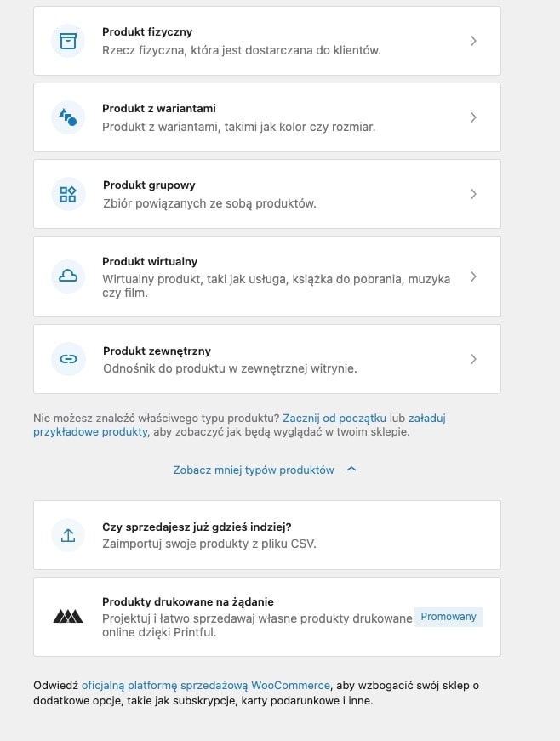Click the grid icon for Produkt grupowy

tap(68, 194)
